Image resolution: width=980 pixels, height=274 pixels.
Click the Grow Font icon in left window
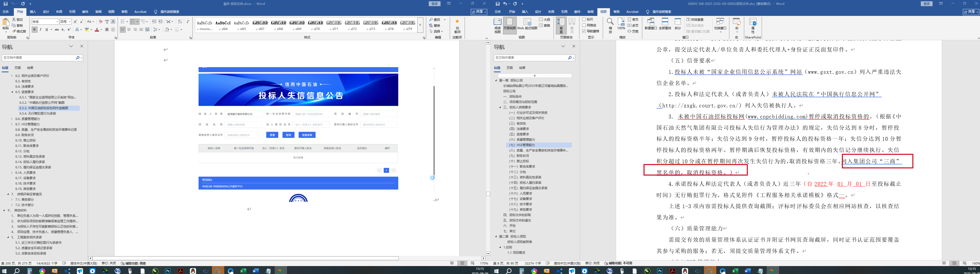[x=75, y=22]
